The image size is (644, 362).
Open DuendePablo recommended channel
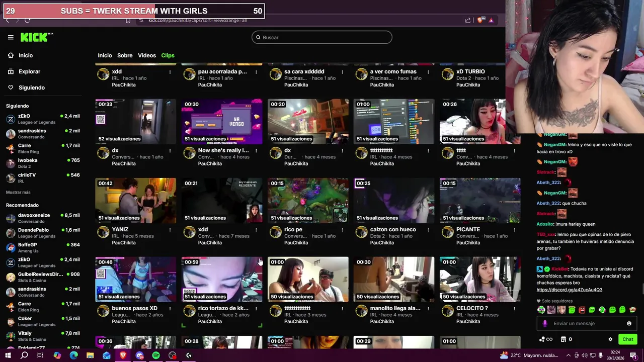43,233
